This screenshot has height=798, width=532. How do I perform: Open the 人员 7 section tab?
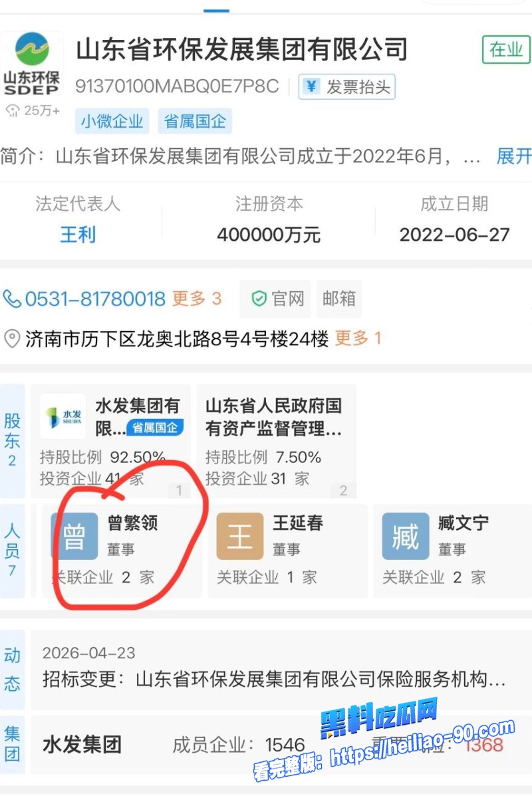click(13, 551)
